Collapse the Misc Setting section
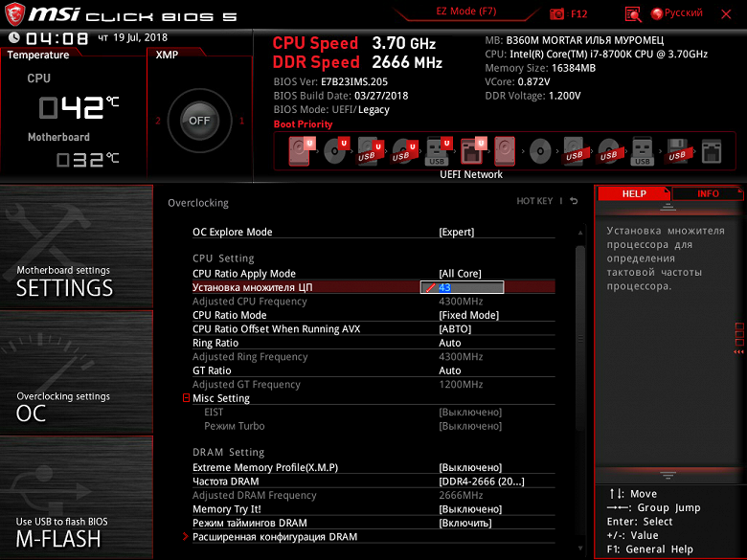 [187, 397]
